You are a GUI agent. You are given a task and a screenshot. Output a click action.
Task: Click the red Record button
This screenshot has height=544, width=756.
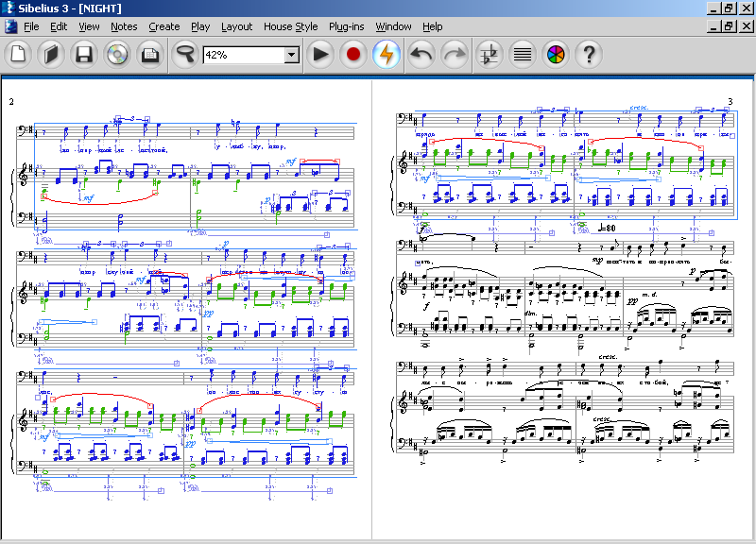click(x=352, y=55)
